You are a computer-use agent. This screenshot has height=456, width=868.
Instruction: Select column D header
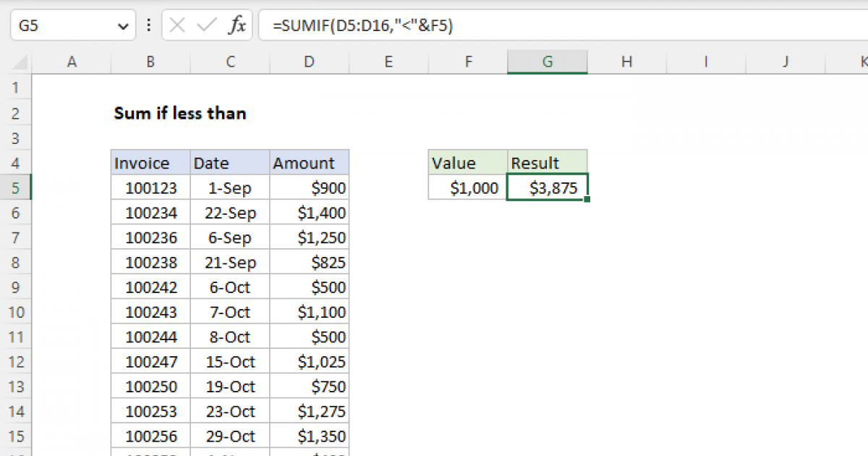coord(309,62)
